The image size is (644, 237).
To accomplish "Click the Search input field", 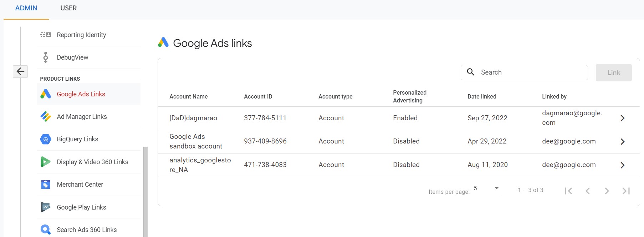I will point(524,72).
